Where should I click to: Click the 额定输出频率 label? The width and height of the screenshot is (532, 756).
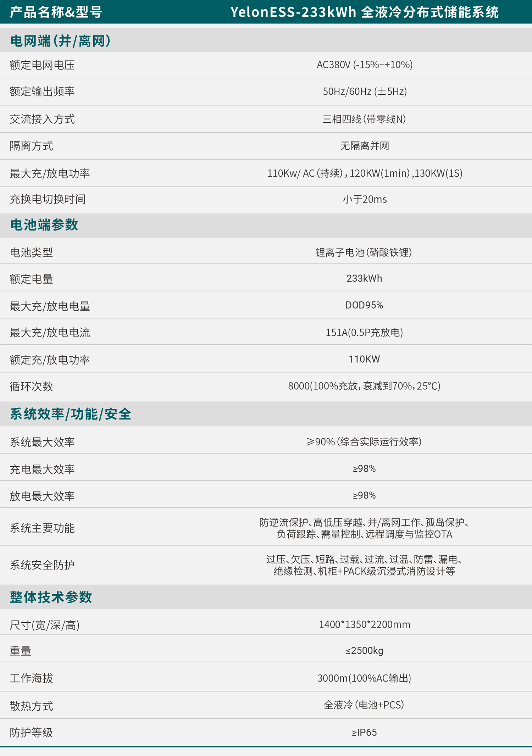point(42,91)
